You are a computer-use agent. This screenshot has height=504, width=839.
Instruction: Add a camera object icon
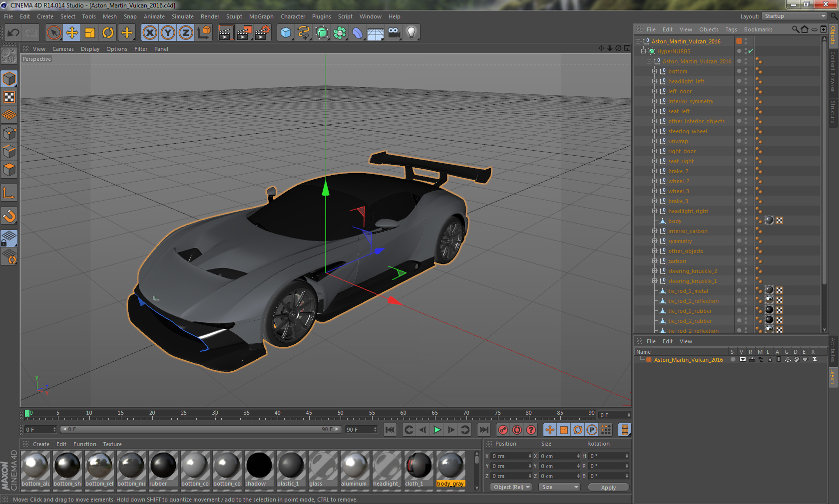[x=394, y=33]
